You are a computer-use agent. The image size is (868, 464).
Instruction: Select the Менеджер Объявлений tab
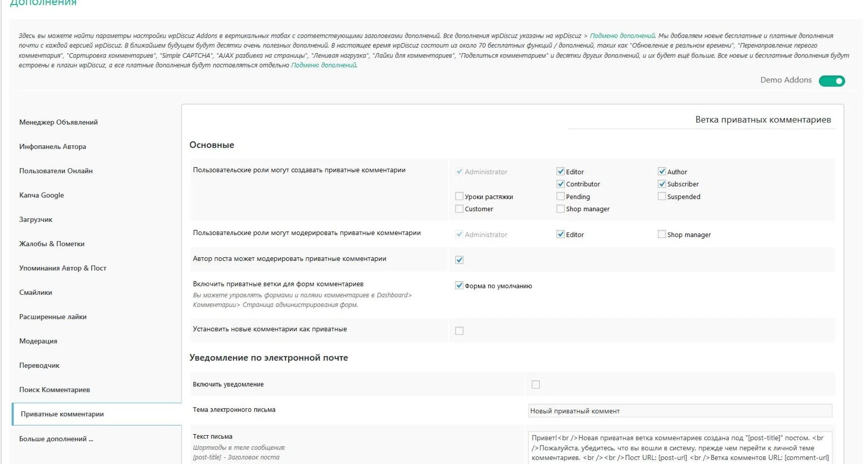59,122
